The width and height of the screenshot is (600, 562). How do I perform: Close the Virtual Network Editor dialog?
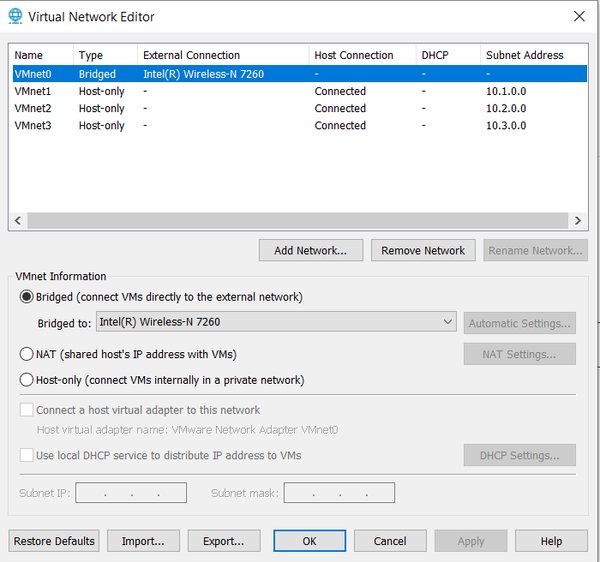(578, 16)
